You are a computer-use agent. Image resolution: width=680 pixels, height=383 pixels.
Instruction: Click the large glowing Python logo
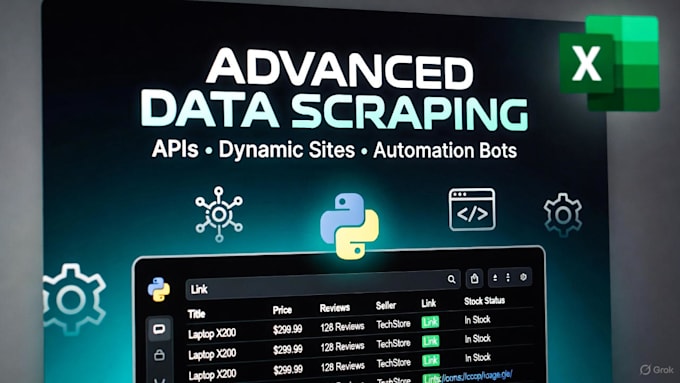350,226
